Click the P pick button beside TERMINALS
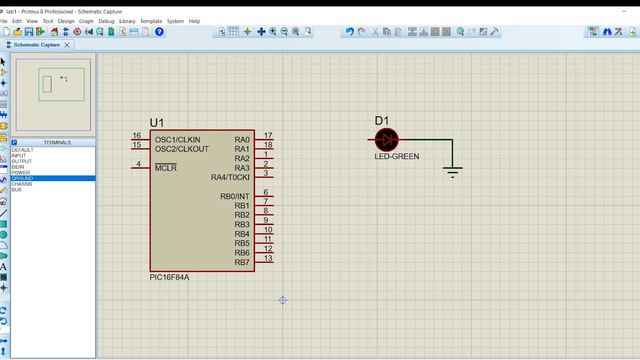Screen dimensions: 640x360 click(14, 142)
